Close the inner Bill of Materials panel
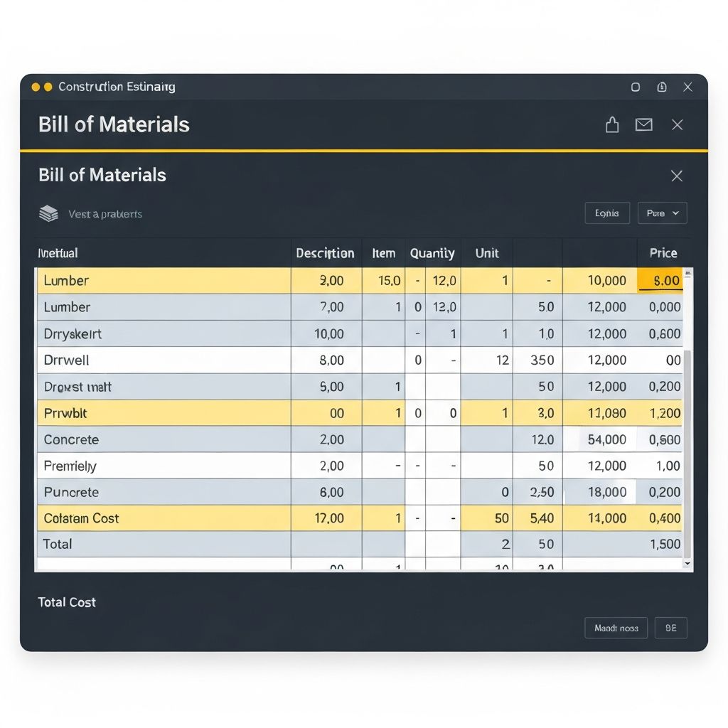This screenshot has height=728, width=728. coord(677,176)
